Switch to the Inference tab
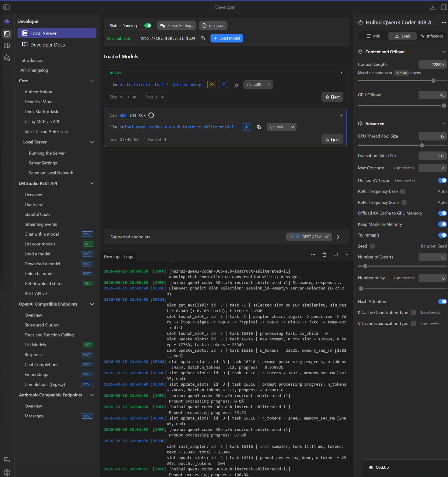Image resolution: width=448 pixels, height=477 pixels. point(432,36)
